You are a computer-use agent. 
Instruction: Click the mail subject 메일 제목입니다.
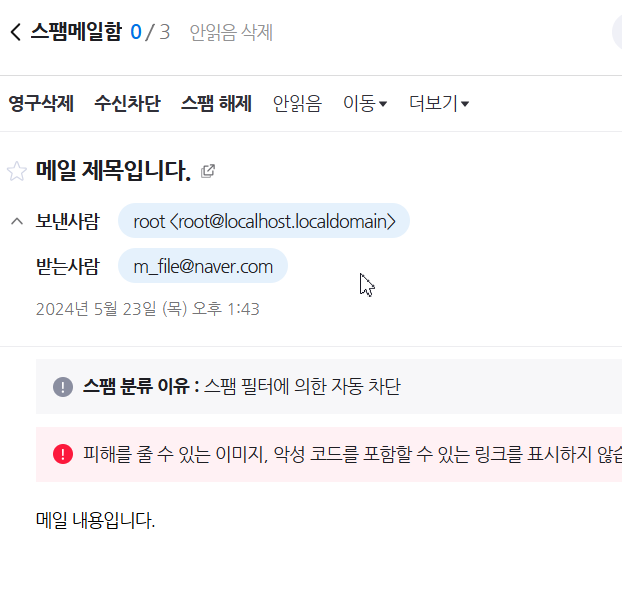click(x=113, y=171)
